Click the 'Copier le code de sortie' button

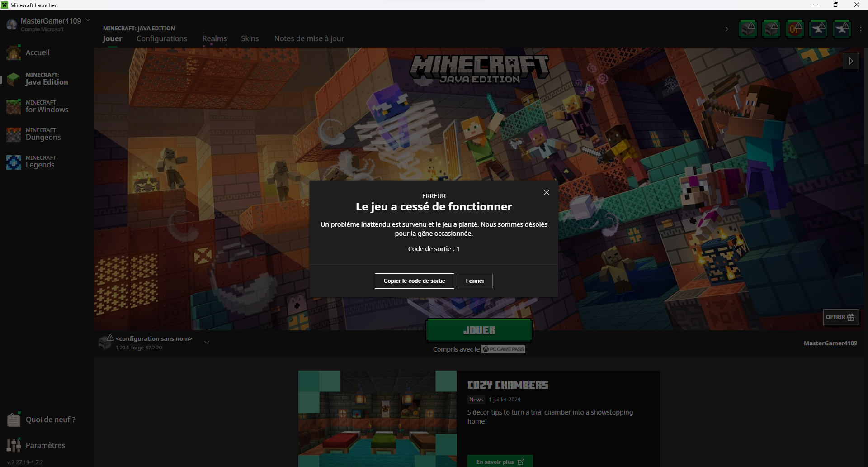coord(414,281)
